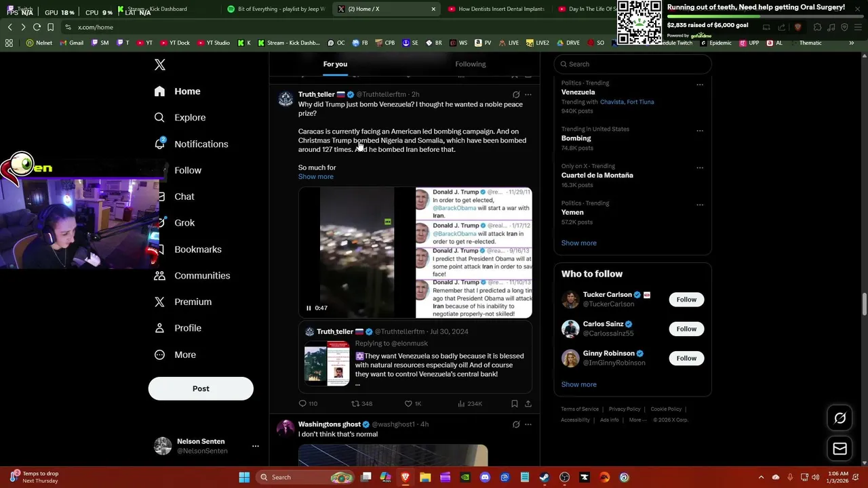Open Grok actions on the Washingtons ghost post

516,424
